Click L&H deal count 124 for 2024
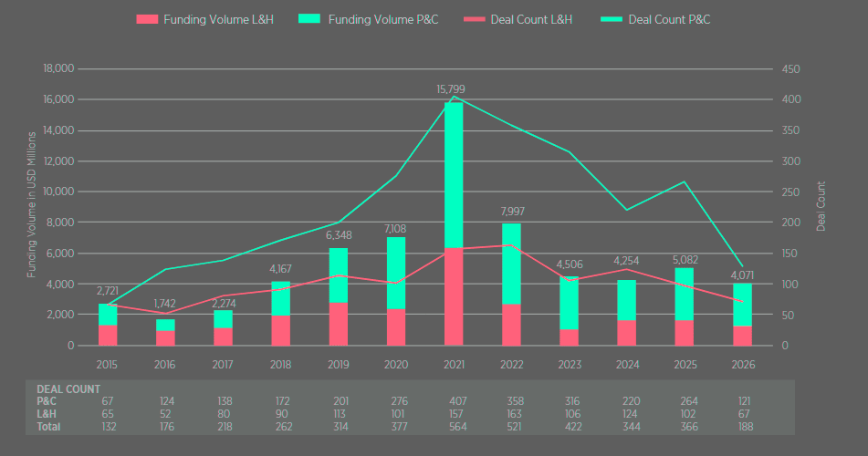The image size is (868, 456). click(x=630, y=414)
